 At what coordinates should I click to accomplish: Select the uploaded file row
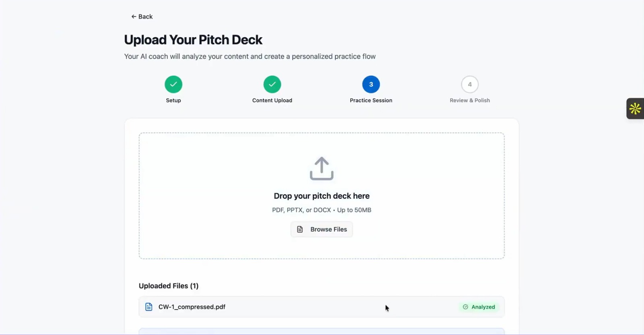(321, 306)
